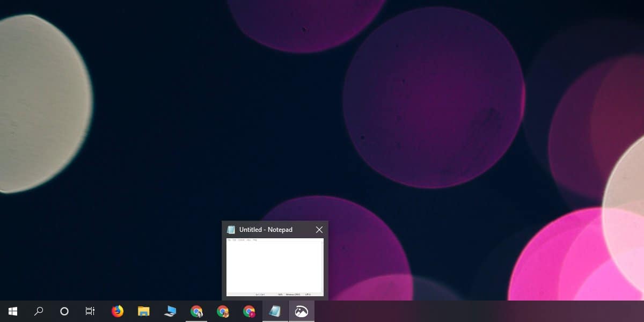
Task: Open the mountain picture app taskbar icon
Action: [x=302, y=311]
